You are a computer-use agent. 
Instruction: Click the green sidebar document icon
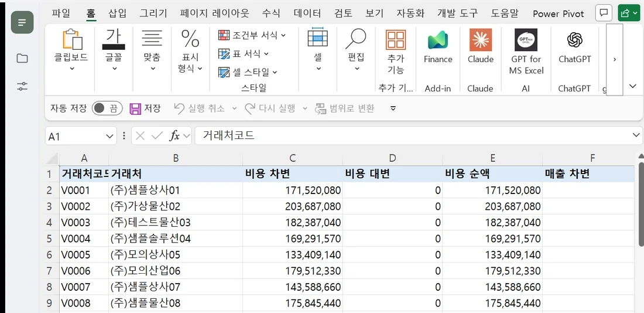pos(22,23)
